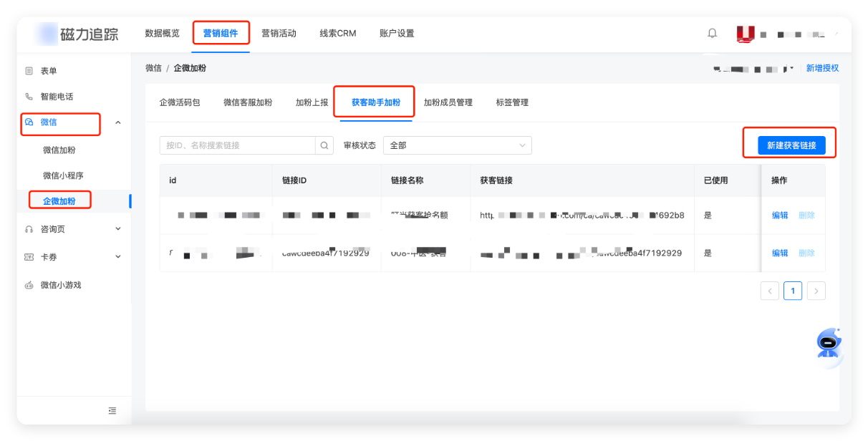The width and height of the screenshot is (868, 441).
Task: Click the 微信 WeChat icon in sidebar
Action: (29, 123)
